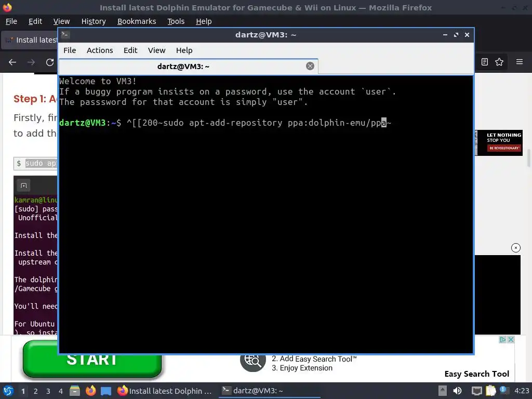Close the dartz@VM3 terminal tab
The width and height of the screenshot is (532, 399).
[x=310, y=66]
